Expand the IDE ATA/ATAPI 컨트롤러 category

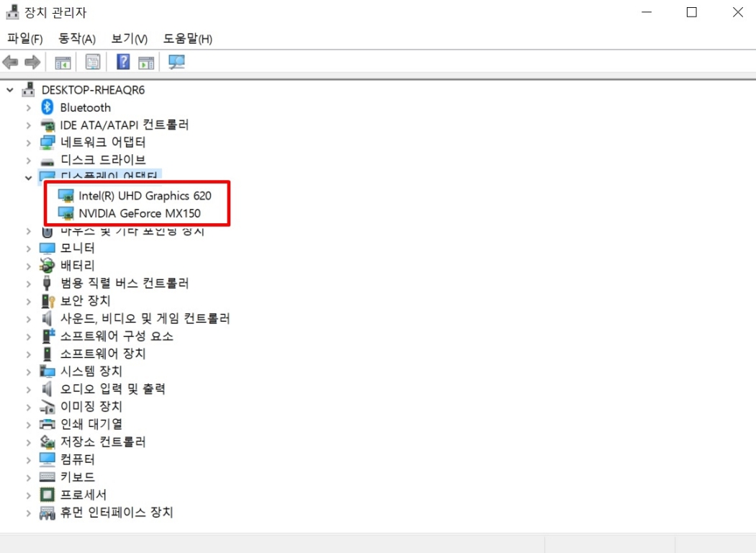click(x=29, y=125)
